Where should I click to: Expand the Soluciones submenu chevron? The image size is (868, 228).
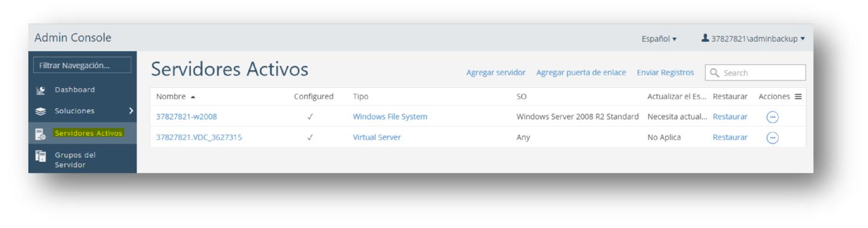[130, 111]
